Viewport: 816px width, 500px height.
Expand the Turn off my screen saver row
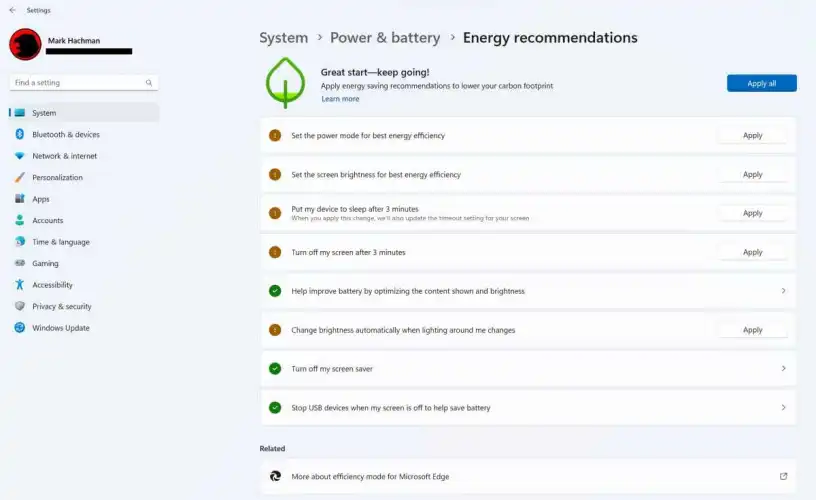[783, 369]
